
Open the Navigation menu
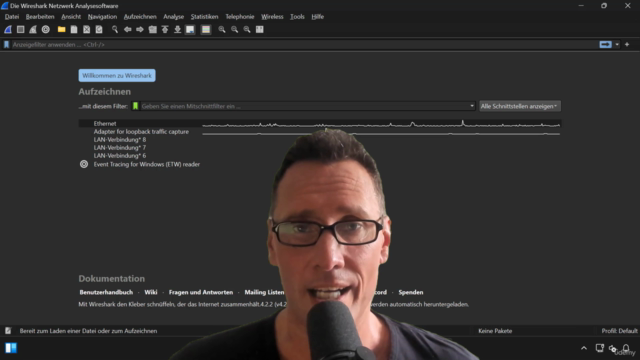[x=102, y=17]
